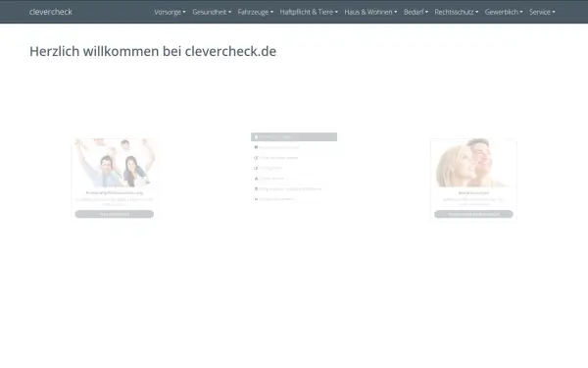Open the Rechtsschutz dropdown
This screenshot has height=368, width=588.
457,12
